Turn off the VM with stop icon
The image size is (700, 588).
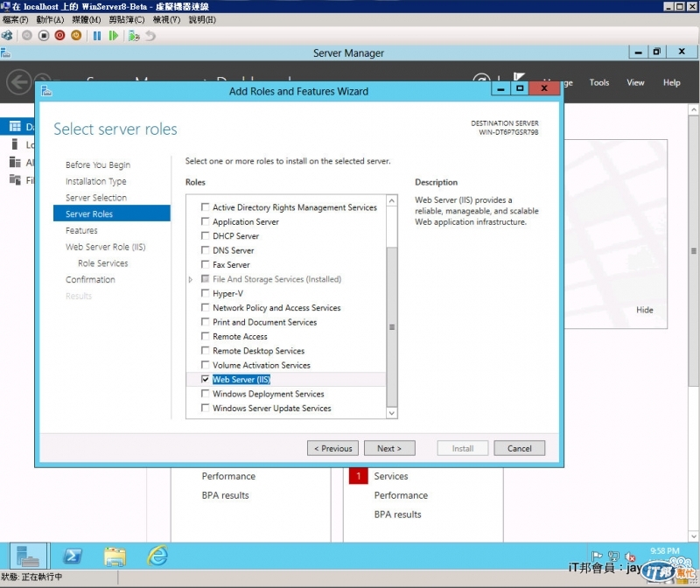point(43,35)
